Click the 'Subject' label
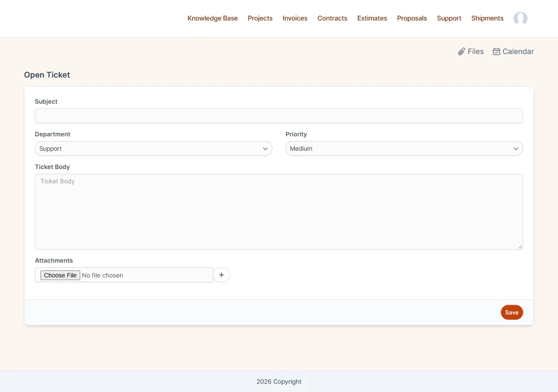 coord(46,101)
